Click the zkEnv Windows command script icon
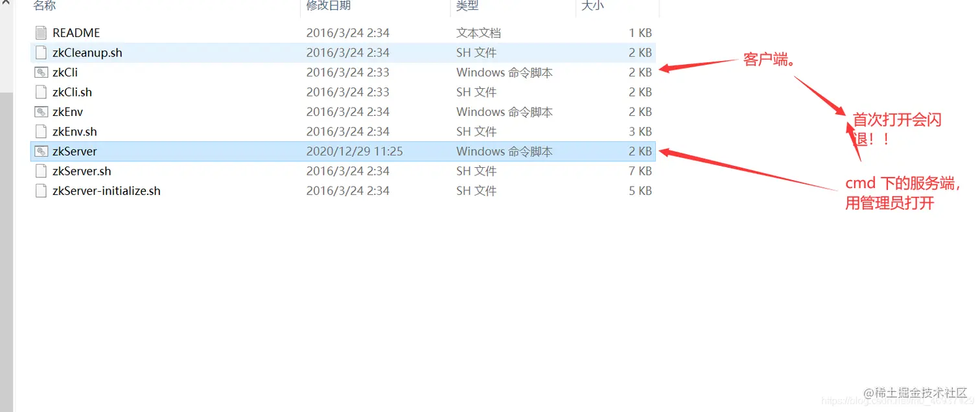 pyautogui.click(x=41, y=112)
